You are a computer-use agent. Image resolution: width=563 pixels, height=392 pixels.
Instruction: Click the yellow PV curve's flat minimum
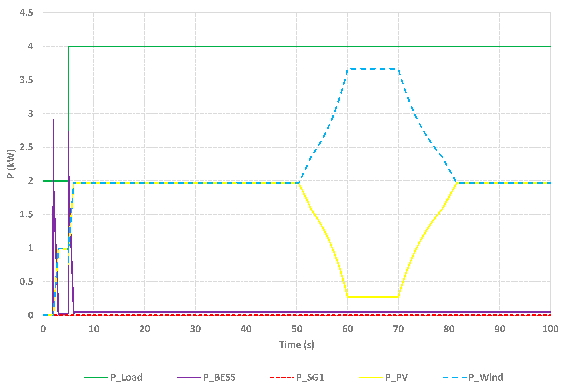373,297
